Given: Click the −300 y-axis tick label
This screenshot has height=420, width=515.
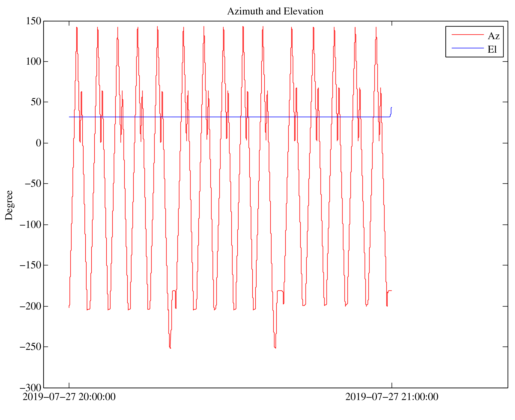Looking at the screenshot, I should click(x=30, y=388).
